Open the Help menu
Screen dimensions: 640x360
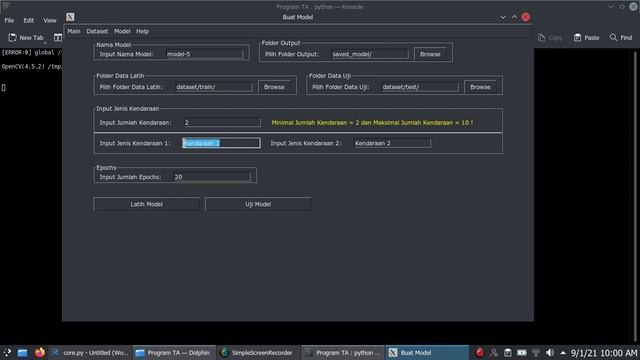click(142, 31)
